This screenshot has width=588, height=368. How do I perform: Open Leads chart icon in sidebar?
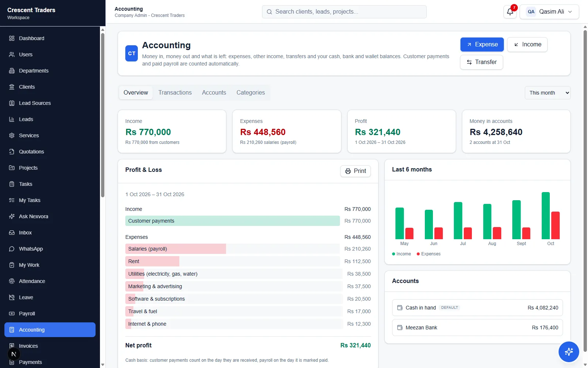click(x=12, y=119)
